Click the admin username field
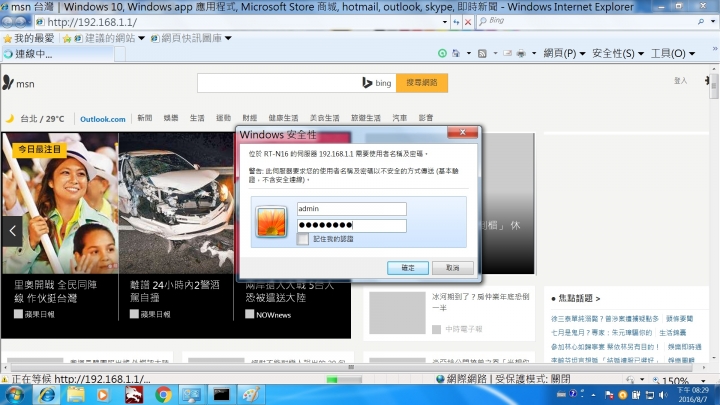This screenshot has width=720, height=405. pos(351,209)
